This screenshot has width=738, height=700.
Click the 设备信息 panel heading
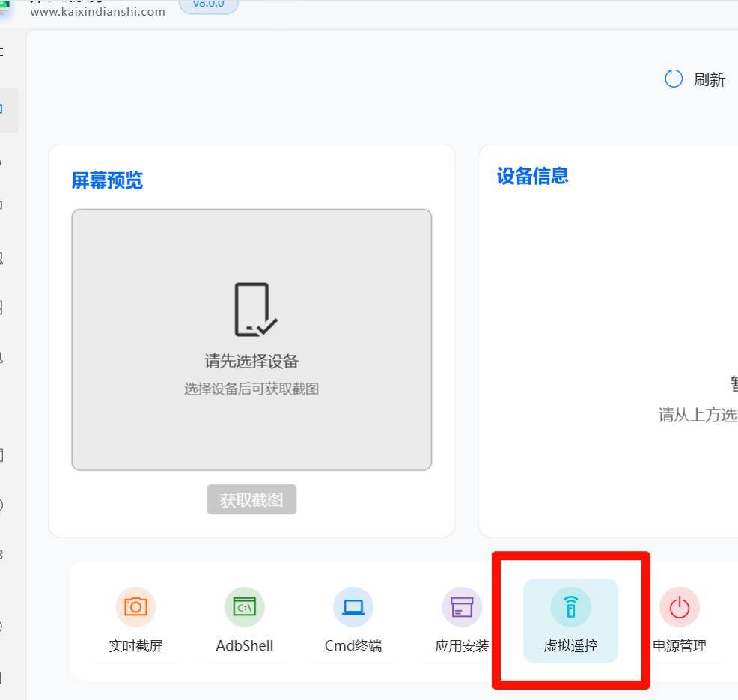click(531, 175)
